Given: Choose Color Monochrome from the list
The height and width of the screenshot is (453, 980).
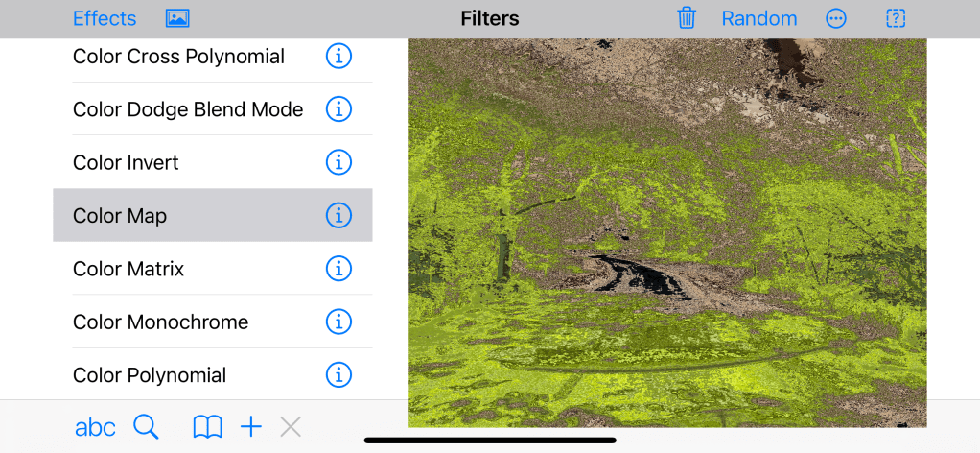Looking at the screenshot, I should point(213,322).
